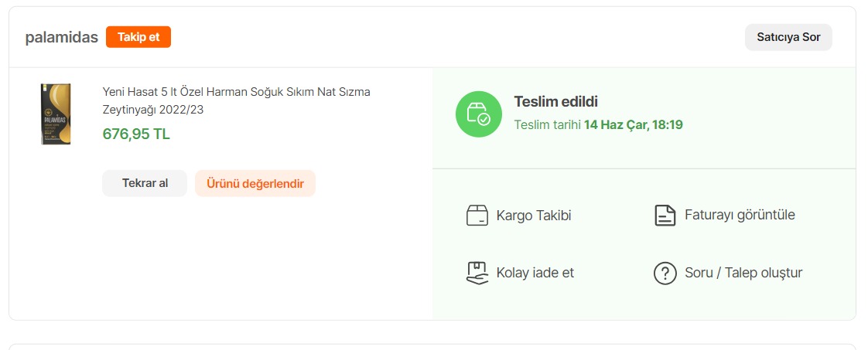Click the 676,95 TL price
Image resolution: width=868 pixels, height=350 pixels.
click(136, 134)
